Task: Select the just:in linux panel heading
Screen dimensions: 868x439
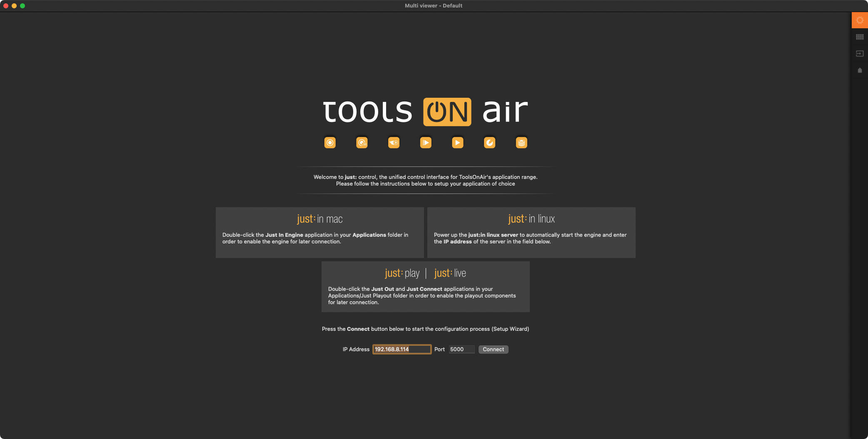Action: click(x=531, y=219)
